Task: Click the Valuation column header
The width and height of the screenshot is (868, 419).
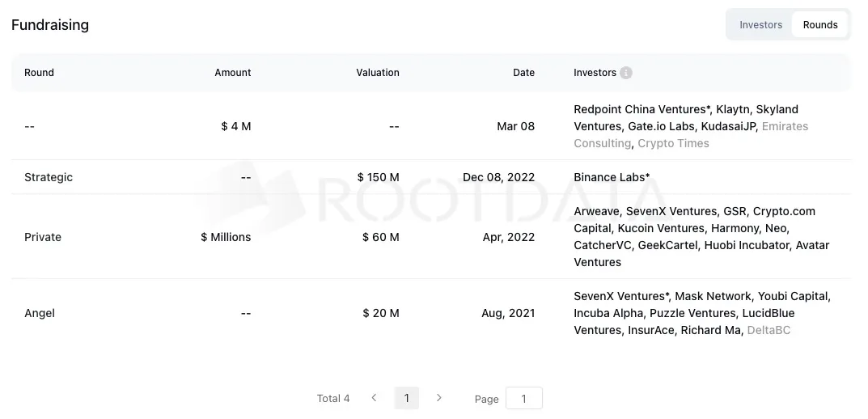Action: click(x=377, y=73)
